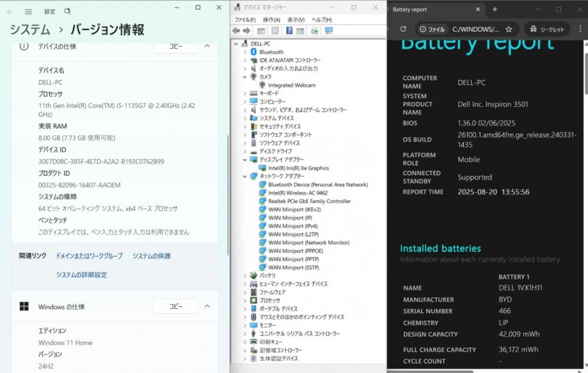The image size is (588, 373).
Task: Collapse the ディスプレイ アダプター node
Action: pos(245,160)
